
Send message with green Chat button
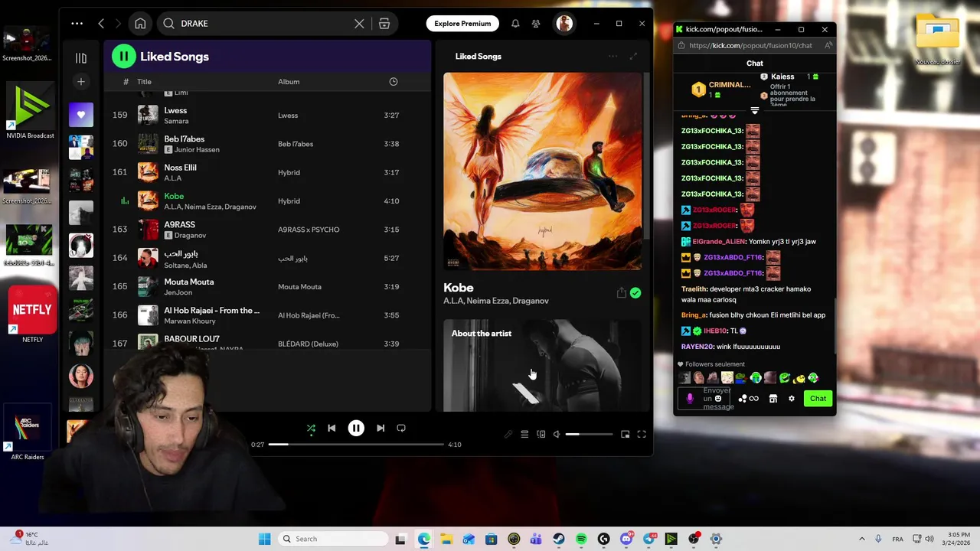pos(818,398)
